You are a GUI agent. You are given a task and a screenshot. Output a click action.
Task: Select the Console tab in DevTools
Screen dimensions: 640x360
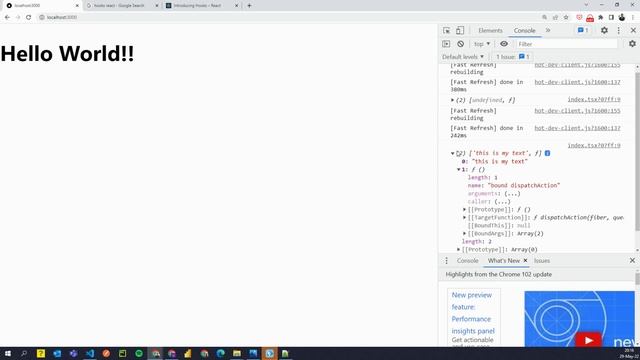[x=524, y=31]
